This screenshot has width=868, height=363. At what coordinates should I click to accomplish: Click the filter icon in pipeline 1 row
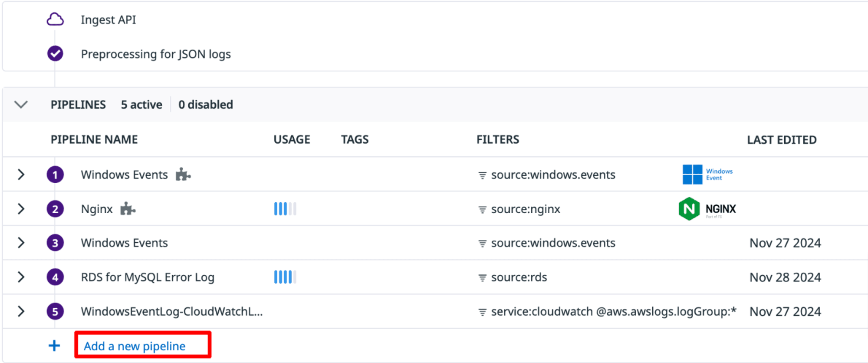(x=482, y=175)
